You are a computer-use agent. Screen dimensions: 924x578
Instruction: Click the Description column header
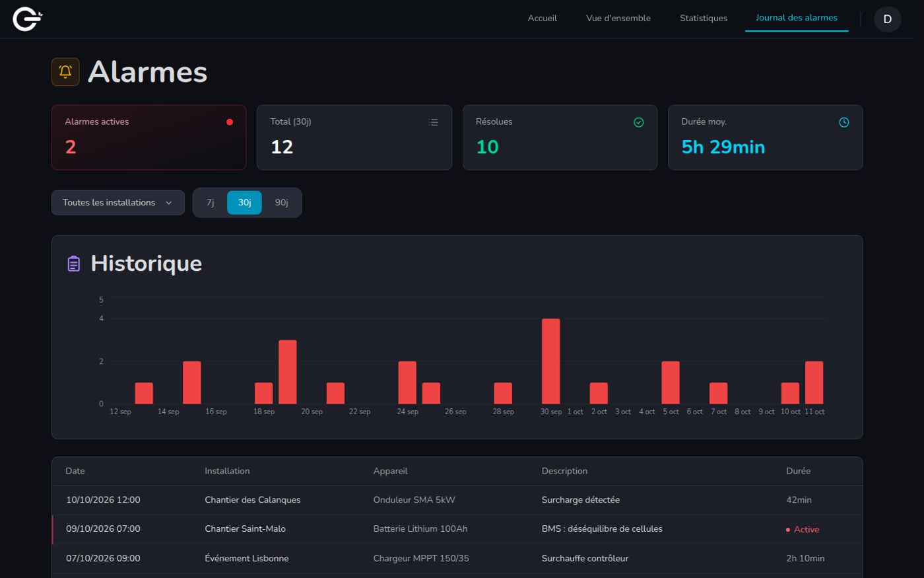coord(564,471)
